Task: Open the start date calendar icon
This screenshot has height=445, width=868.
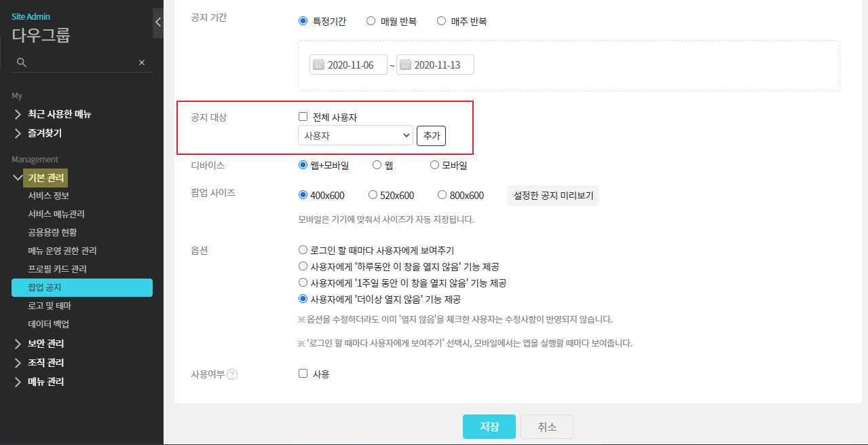Action: [318, 65]
